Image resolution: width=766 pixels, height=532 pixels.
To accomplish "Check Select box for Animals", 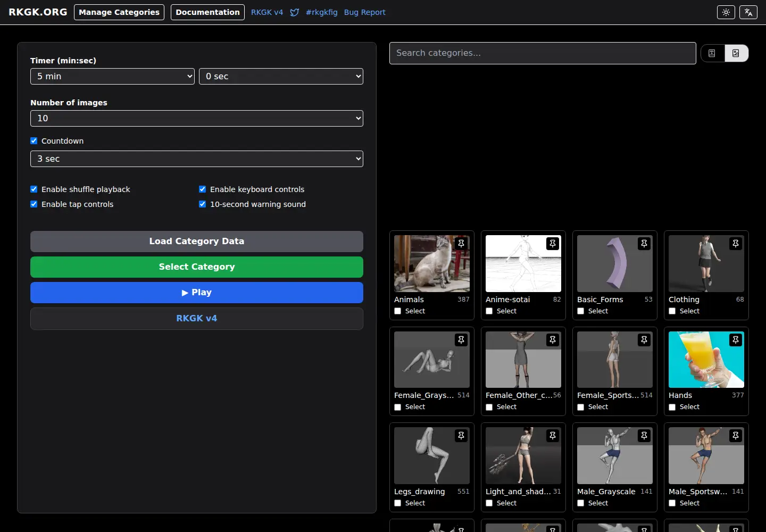I will (398, 311).
